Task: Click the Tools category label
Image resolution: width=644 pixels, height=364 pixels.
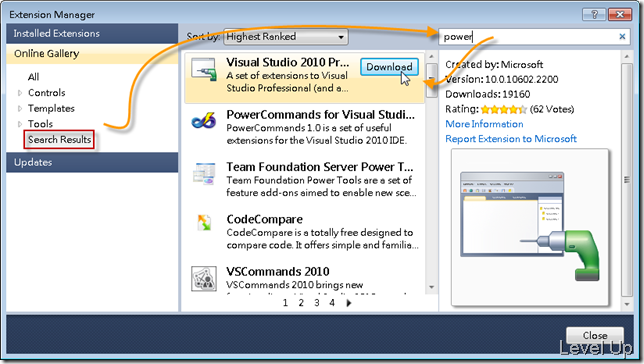Action: (40, 124)
